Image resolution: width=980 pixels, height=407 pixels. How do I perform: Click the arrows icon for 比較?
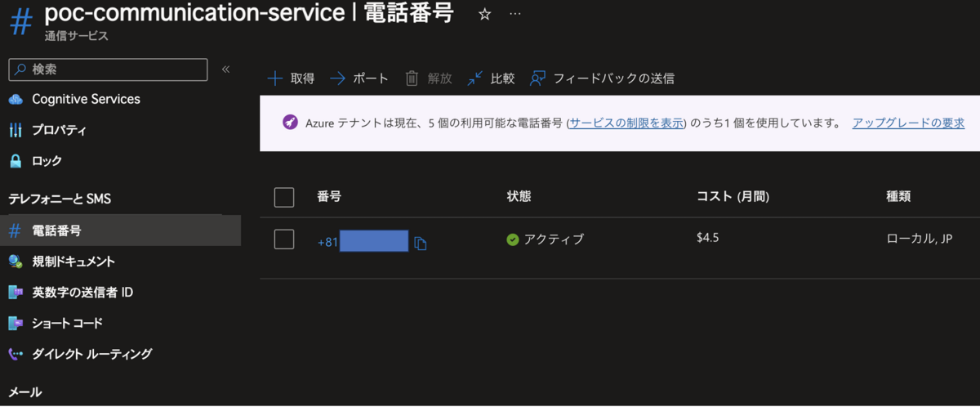coord(475,78)
